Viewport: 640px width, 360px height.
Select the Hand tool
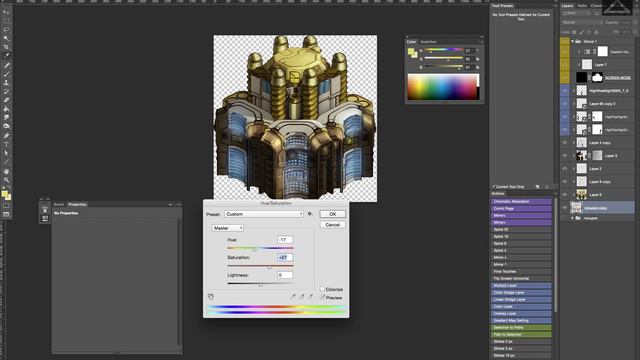[6, 171]
